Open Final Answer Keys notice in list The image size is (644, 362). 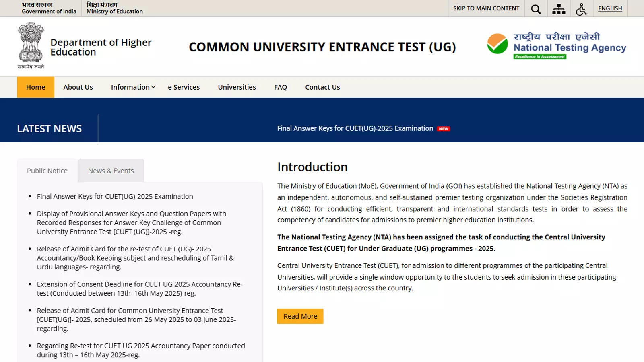pyautogui.click(x=115, y=196)
